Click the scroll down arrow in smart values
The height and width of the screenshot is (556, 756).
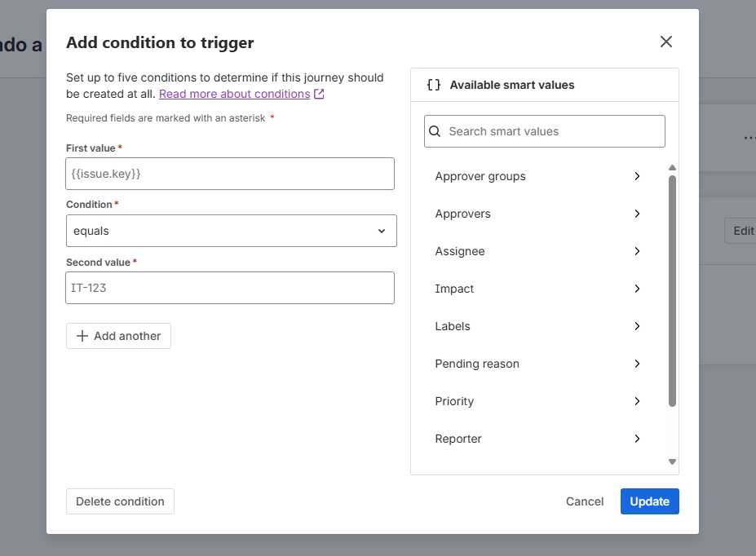tap(672, 462)
